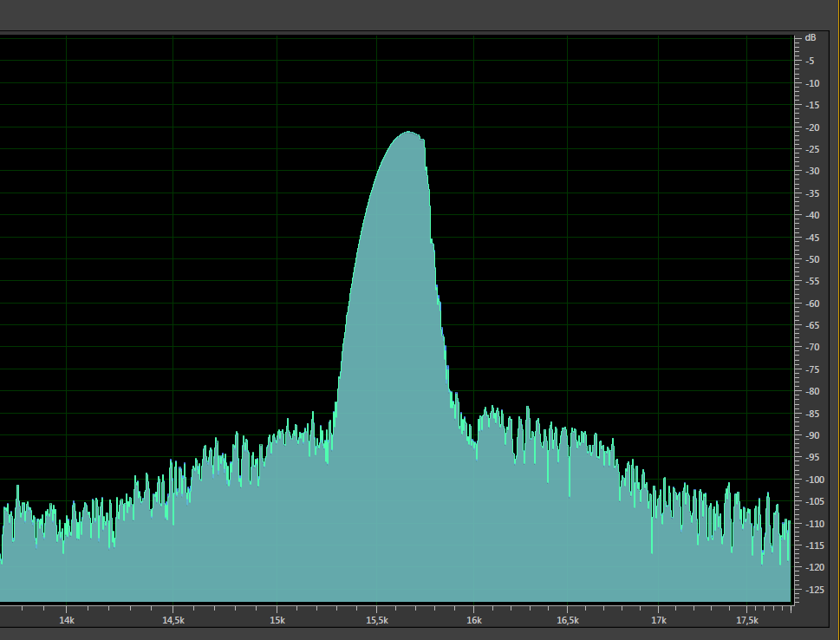Viewport: 840px width, 640px height.
Task: Click the 14,5k frequency axis label
Action: coord(173,620)
